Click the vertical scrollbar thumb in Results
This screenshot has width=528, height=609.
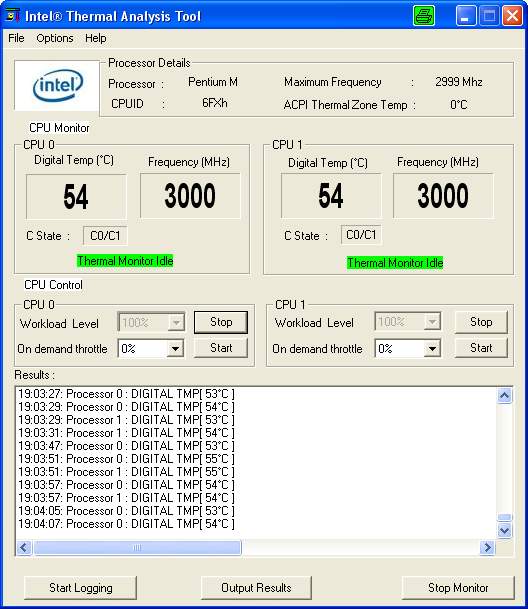click(504, 517)
